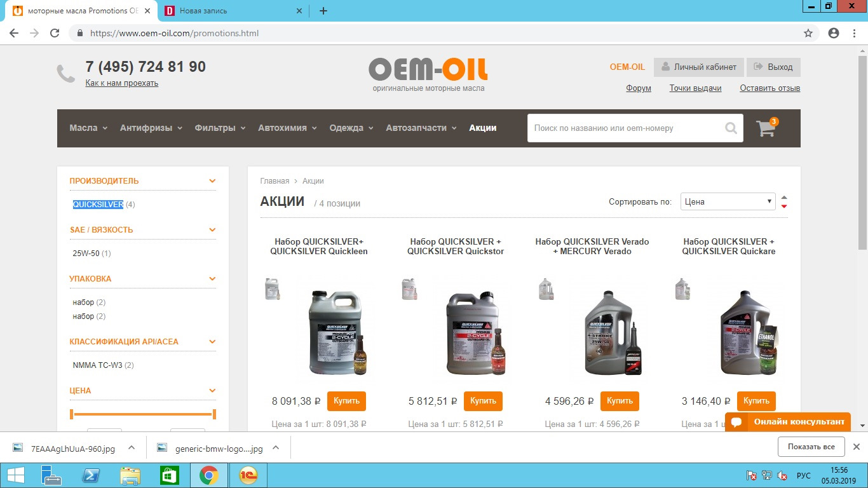The width and height of the screenshot is (868, 488).
Task: Expand the Фильтры menu
Action: point(220,128)
